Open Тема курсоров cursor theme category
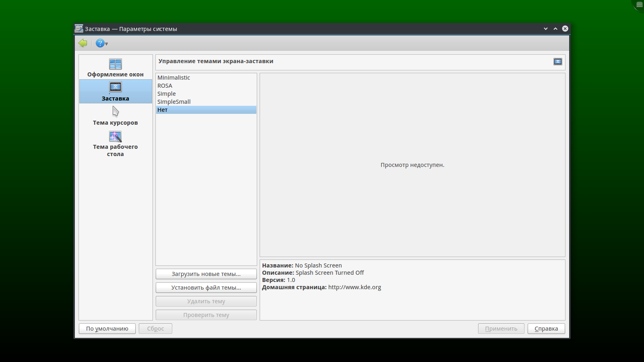This screenshot has width=644, height=362. (x=116, y=115)
